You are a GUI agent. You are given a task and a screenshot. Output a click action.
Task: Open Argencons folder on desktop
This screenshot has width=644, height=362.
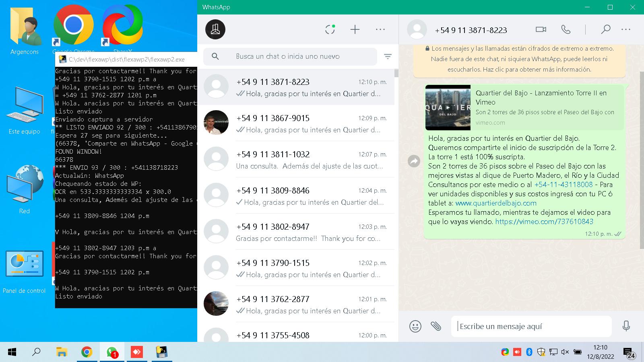[25, 30]
